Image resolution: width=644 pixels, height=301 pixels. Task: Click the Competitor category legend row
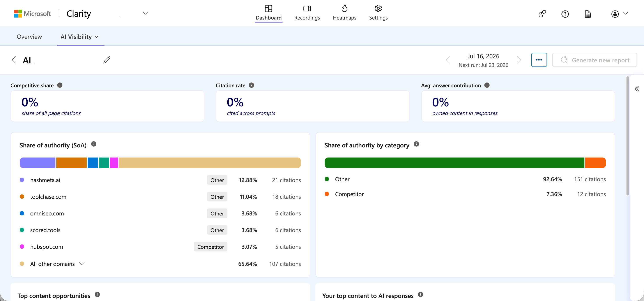coord(465,194)
